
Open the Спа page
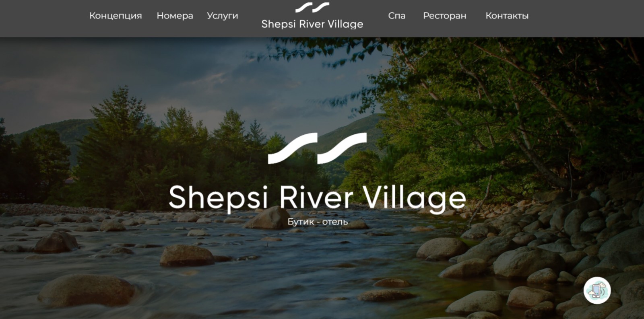pyautogui.click(x=396, y=16)
